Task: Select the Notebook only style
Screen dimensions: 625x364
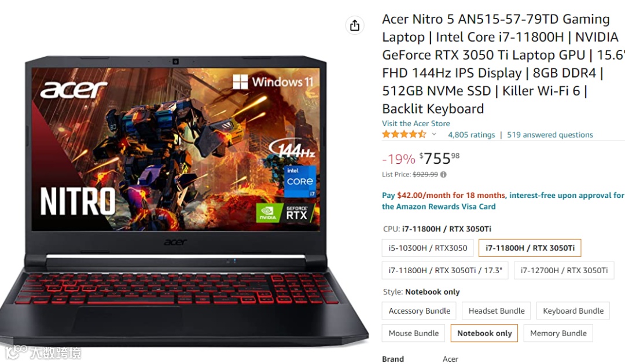Action: (x=484, y=333)
